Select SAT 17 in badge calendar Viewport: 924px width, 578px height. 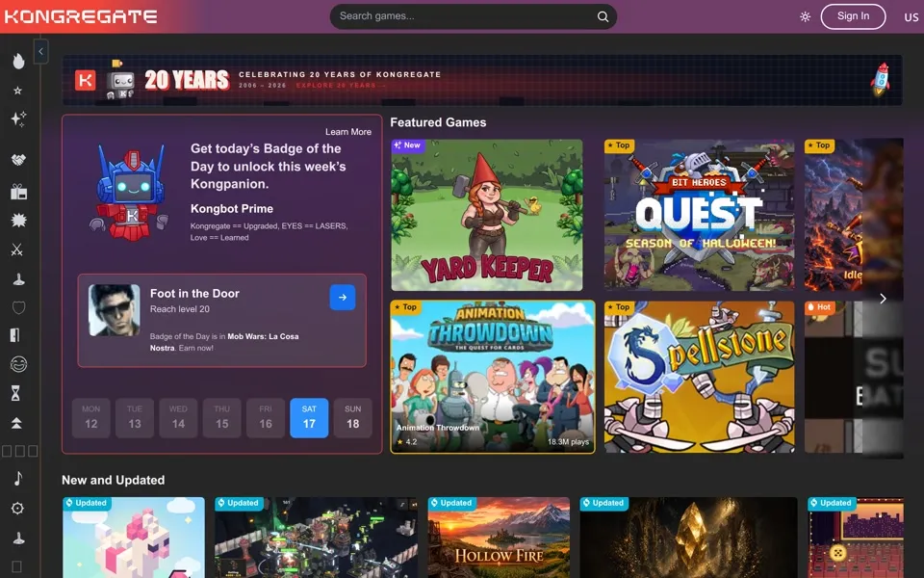pos(309,417)
